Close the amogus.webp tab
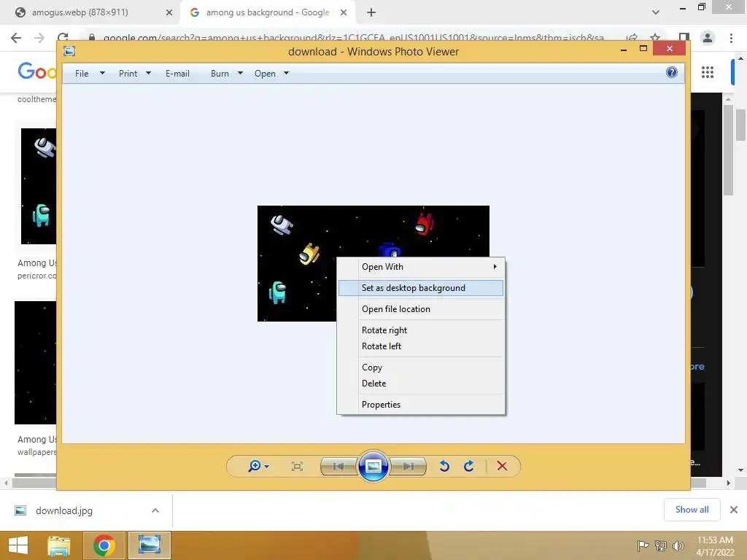 (169, 12)
